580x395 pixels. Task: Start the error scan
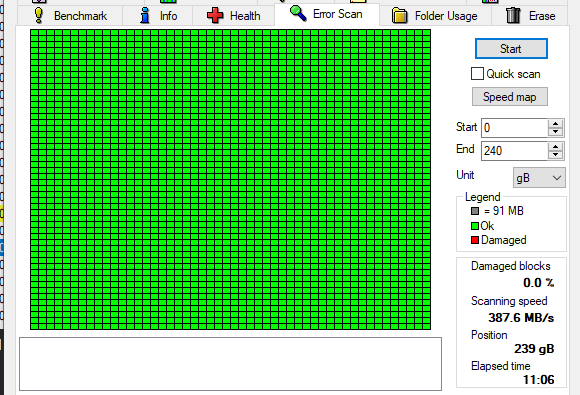(x=511, y=48)
